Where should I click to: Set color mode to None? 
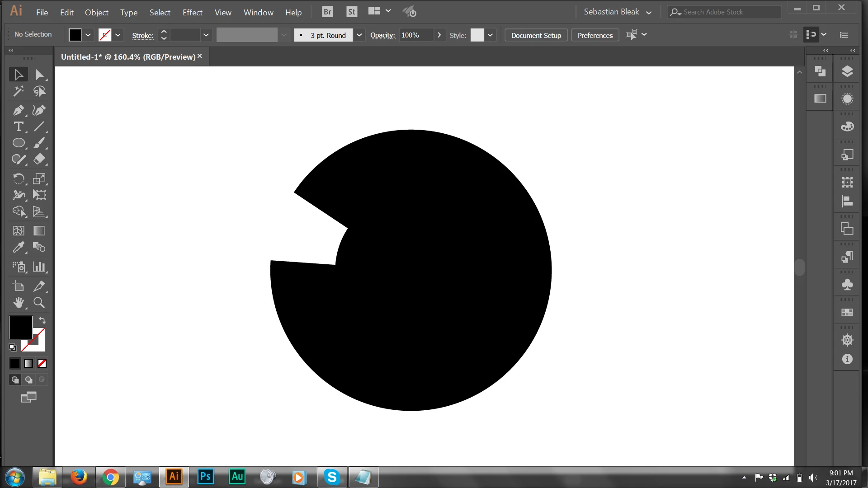point(42,363)
